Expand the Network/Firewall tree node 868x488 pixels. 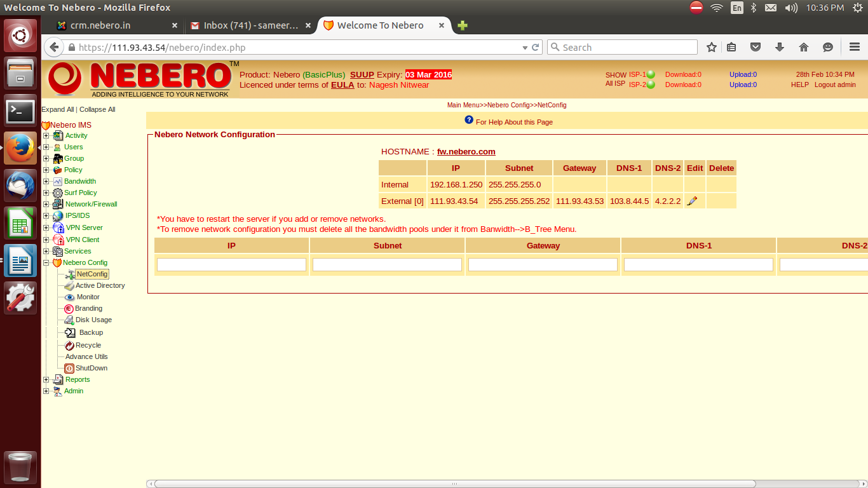[x=46, y=204]
